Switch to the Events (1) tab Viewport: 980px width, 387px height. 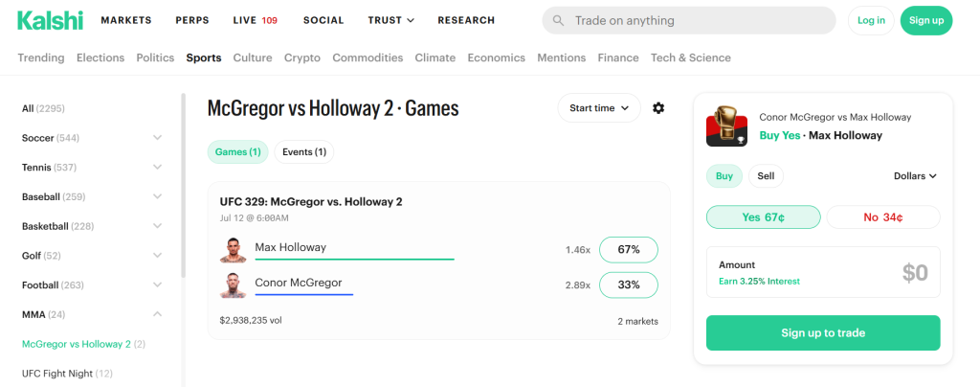(304, 152)
